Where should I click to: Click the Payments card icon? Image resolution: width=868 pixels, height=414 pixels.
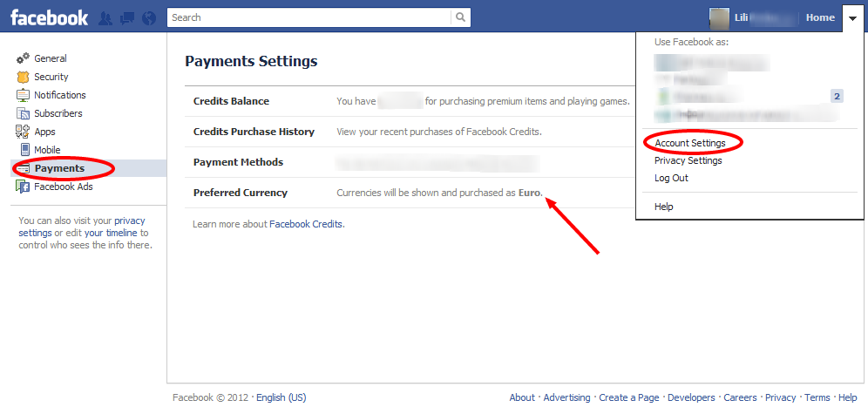pos(24,168)
